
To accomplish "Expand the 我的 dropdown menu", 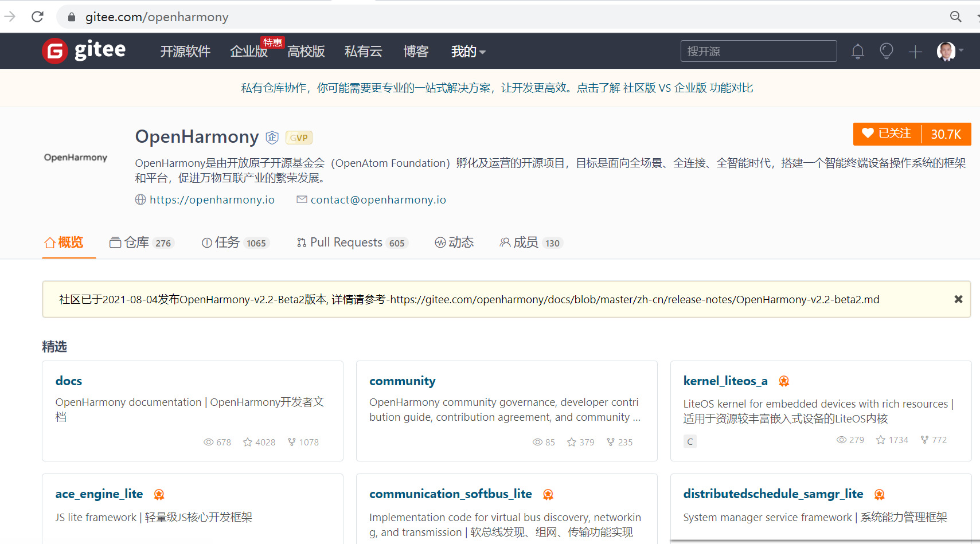I will (x=468, y=52).
